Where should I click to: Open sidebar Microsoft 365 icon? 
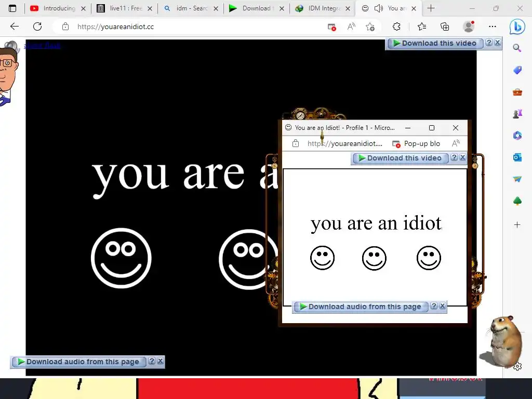click(x=517, y=136)
